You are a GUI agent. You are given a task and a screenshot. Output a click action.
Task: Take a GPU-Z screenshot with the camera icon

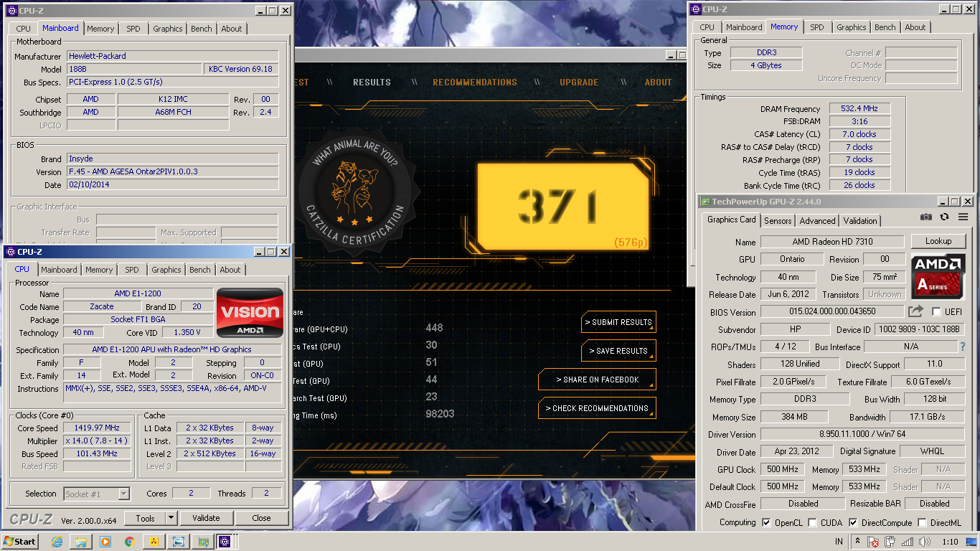click(x=926, y=217)
